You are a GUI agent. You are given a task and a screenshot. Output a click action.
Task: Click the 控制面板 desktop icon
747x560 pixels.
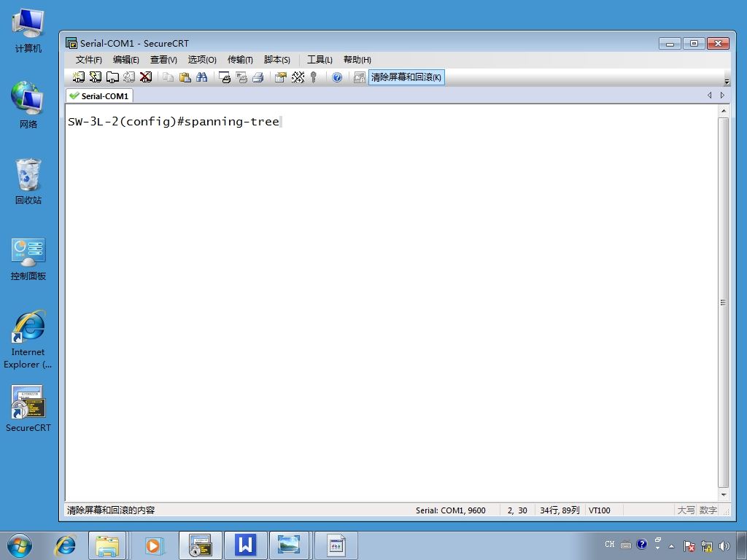pyautogui.click(x=28, y=259)
